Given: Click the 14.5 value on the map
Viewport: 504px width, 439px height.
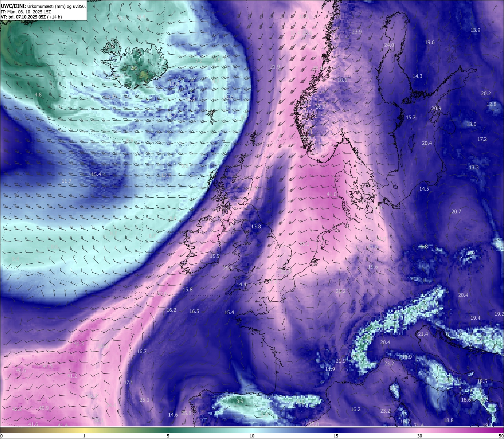Looking at the screenshot, I should (424, 189).
